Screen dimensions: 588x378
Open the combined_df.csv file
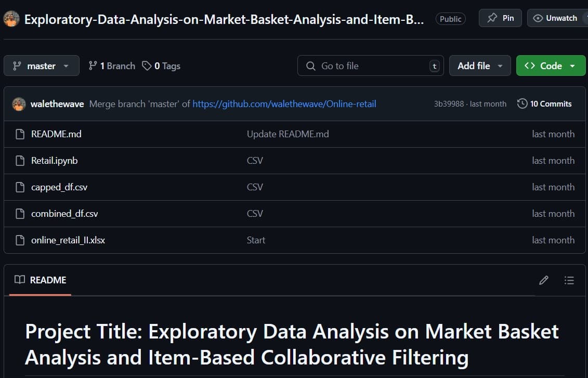click(64, 214)
